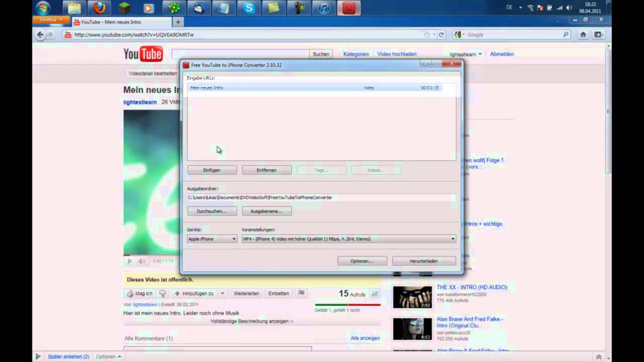Screen dimensions: 644x362
Task: Open the wireless network tray icon
Action: (x=530, y=8)
